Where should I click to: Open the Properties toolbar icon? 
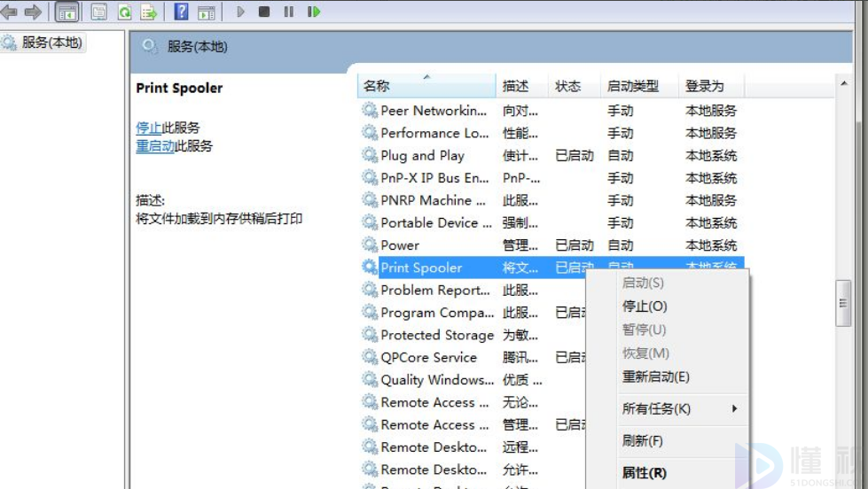[99, 12]
